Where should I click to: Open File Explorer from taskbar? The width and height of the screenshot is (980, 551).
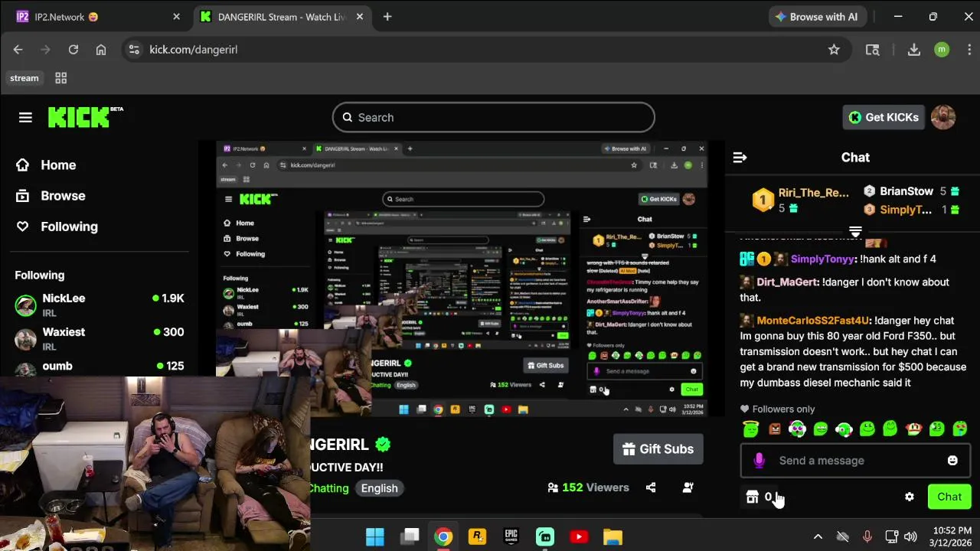612,536
